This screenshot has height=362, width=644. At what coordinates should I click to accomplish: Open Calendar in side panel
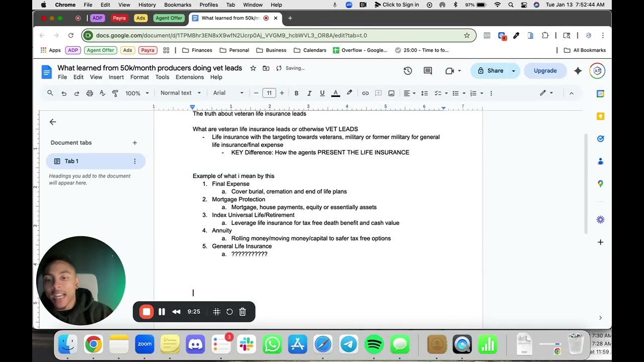click(600, 94)
